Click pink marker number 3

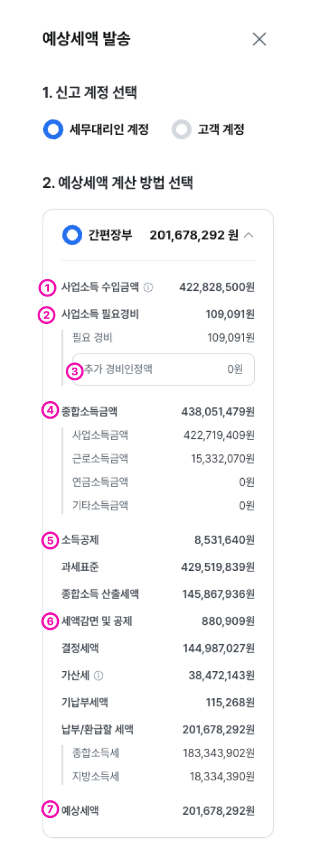74,371
